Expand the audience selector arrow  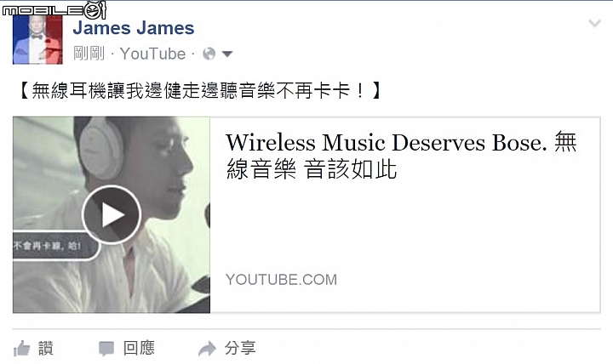point(227,54)
